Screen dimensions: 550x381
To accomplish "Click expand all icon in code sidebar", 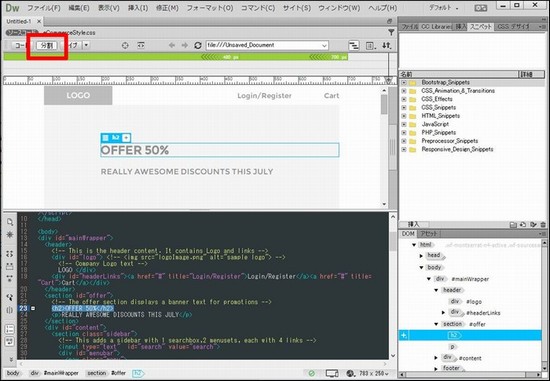I will tap(10, 279).
